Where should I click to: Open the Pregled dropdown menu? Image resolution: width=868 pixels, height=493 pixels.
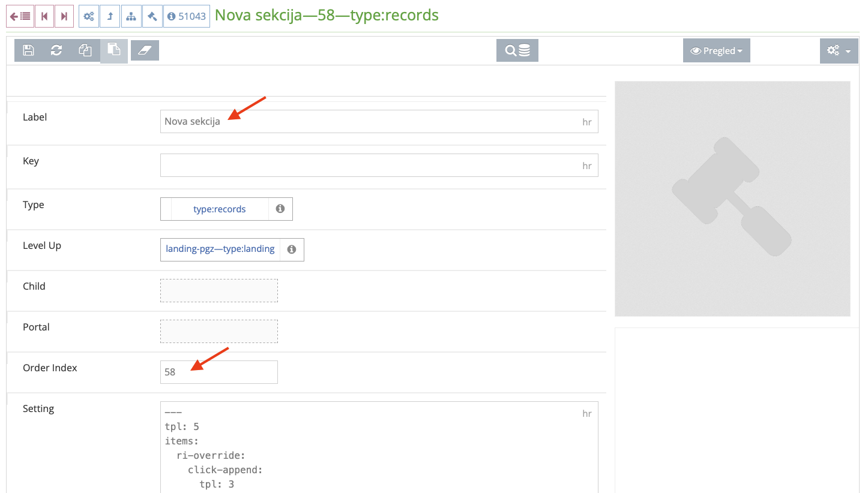click(716, 50)
